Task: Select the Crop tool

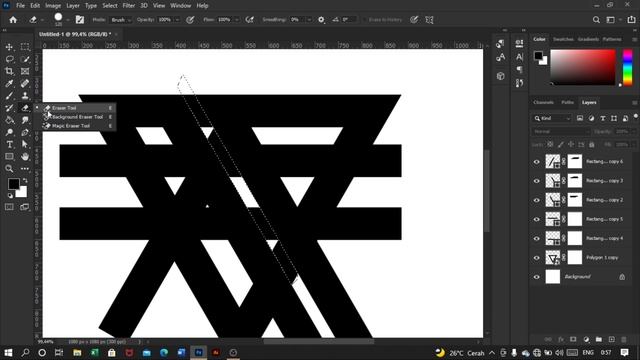Action: (9, 71)
